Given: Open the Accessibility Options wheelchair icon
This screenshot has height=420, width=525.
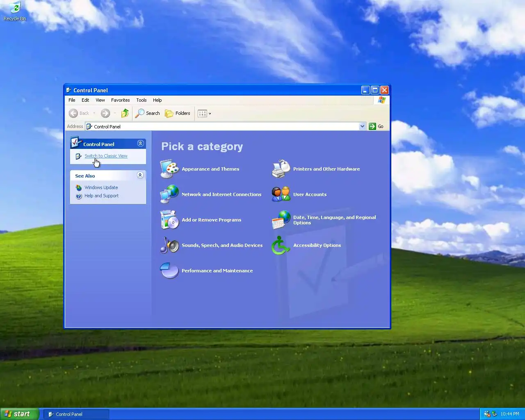Looking at the screenshot, I should click(281, 245).
